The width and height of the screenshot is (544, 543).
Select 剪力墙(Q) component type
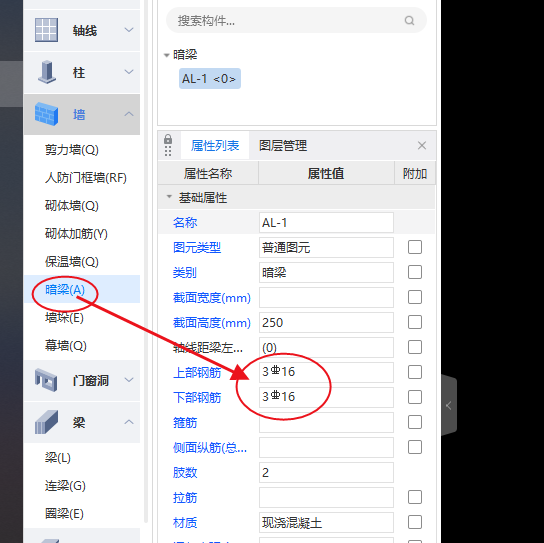[72, 150]
